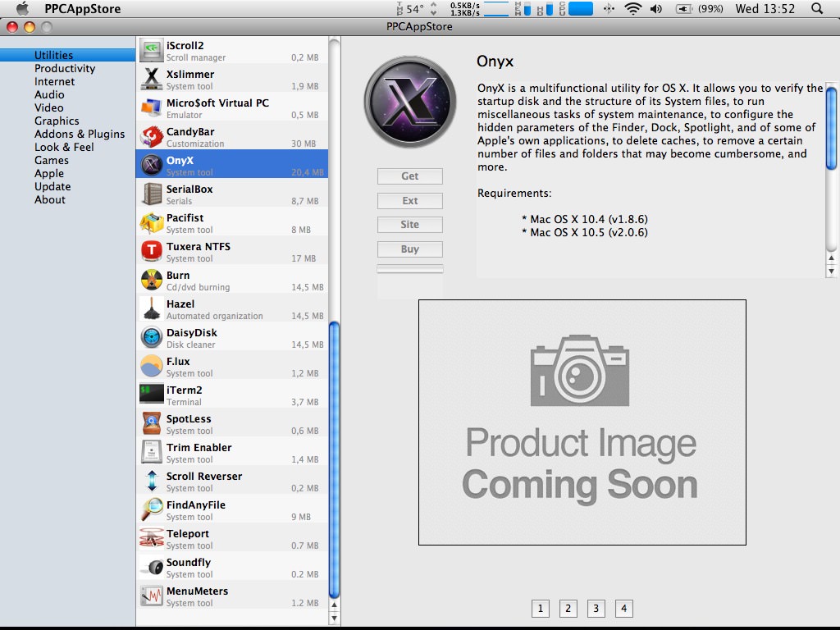This screenshot has height=630, width=840.
Task: Select the Video category
Action: [48, 107]
